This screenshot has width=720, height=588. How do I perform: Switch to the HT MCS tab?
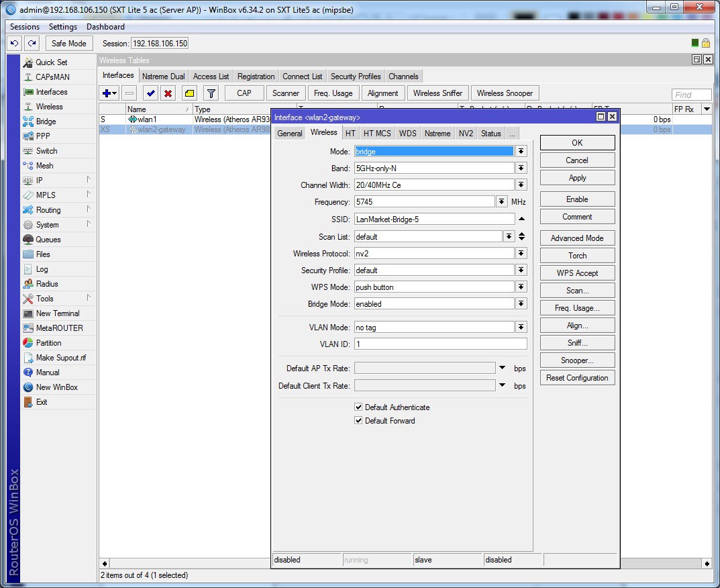[x=377, y=134]
